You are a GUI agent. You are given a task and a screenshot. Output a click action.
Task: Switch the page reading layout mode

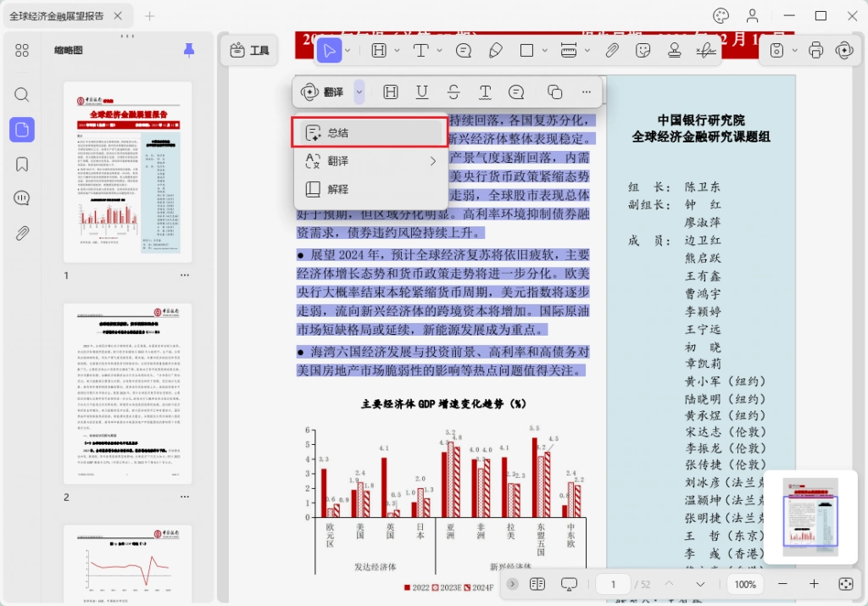click(537, 584)
